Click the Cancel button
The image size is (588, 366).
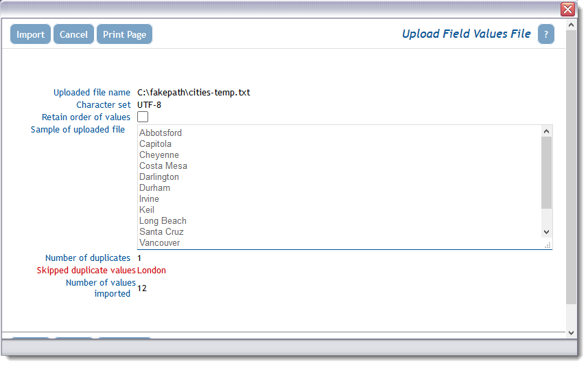point(73,34)
